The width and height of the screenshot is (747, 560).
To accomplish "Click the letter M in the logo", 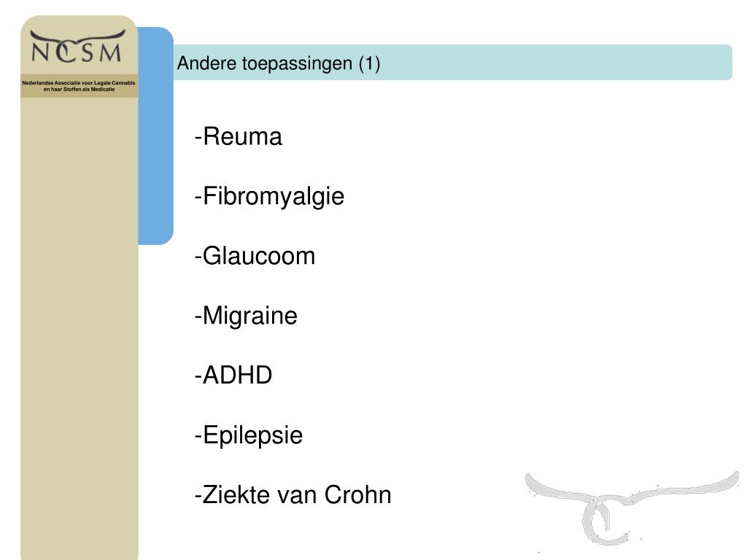I will click(x=111, y=52).
